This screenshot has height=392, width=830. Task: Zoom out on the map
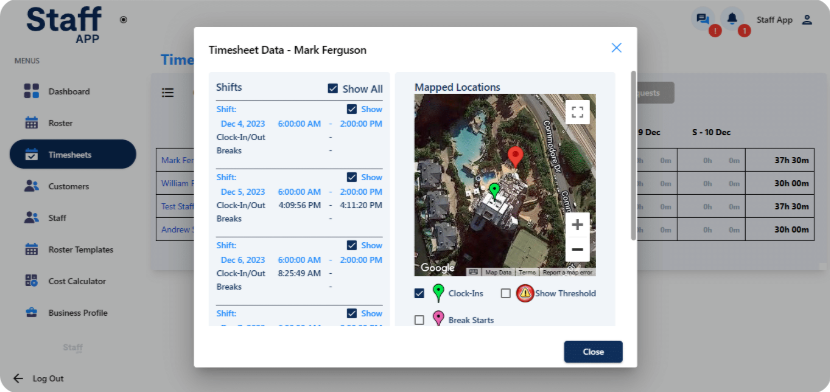pyautogui.click(x=578, y=250)
